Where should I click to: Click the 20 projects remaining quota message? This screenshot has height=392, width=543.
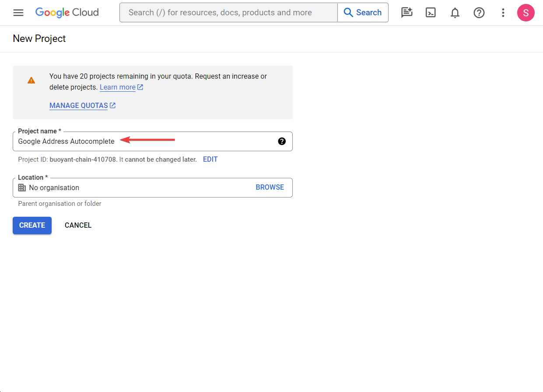[158, 82]
